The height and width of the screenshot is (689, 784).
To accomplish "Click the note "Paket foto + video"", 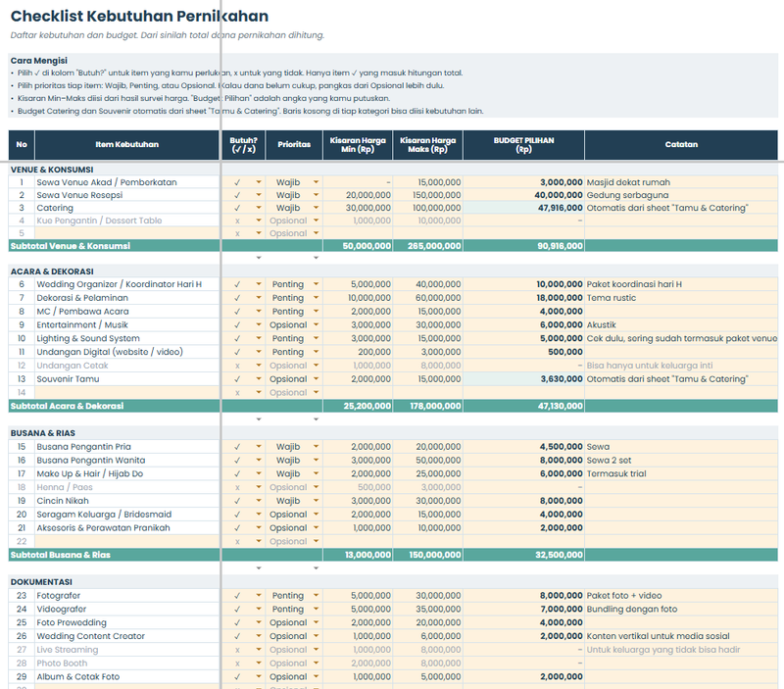I will 624,596.
